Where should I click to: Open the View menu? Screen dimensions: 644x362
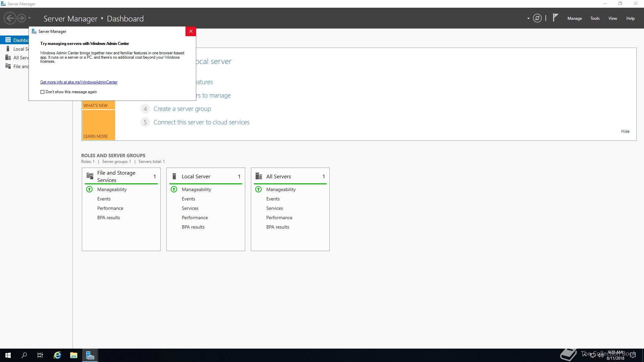click(613, 18)
